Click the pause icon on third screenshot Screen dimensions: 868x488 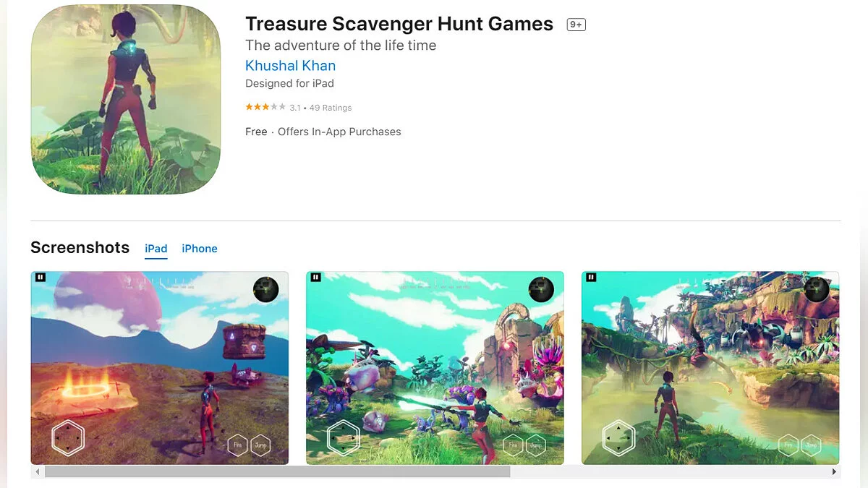coord(592,277)
